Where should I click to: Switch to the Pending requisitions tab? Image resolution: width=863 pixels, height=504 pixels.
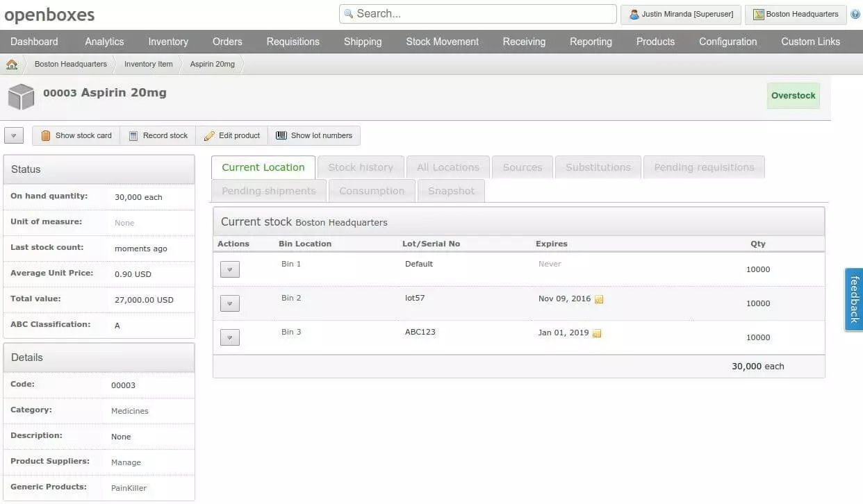pyautogui.click(x=704, y=167)
